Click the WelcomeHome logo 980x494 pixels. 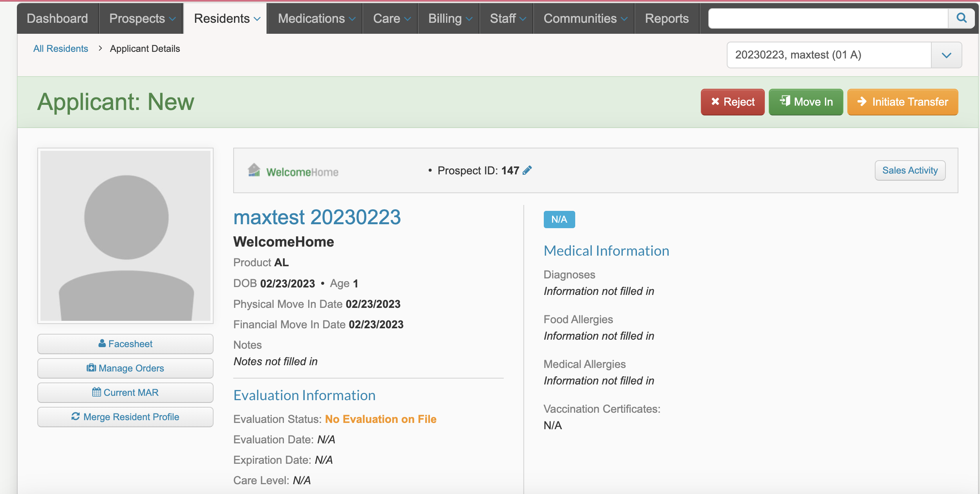pos(293,171)
